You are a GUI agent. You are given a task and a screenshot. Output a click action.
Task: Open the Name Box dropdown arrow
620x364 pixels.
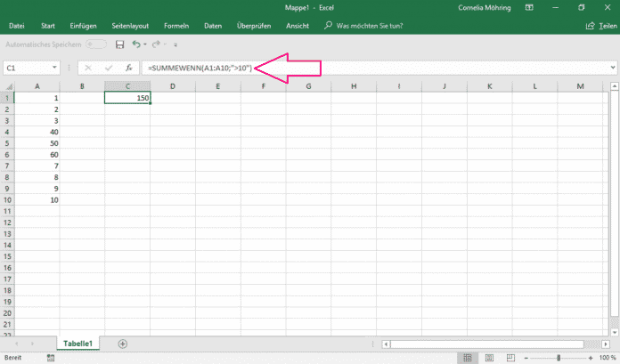[x=55, y=68]
